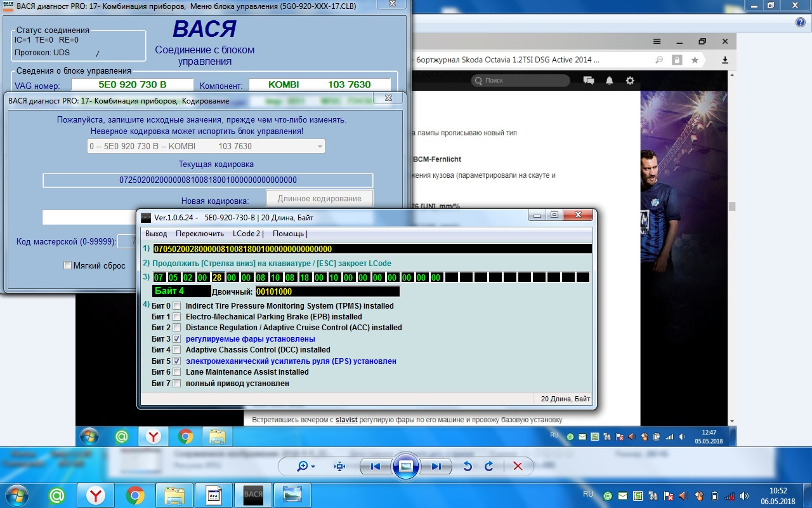Select byte cell 02 in the byte row
Viewport: 812px width, 508px height.
pos(188,277)
